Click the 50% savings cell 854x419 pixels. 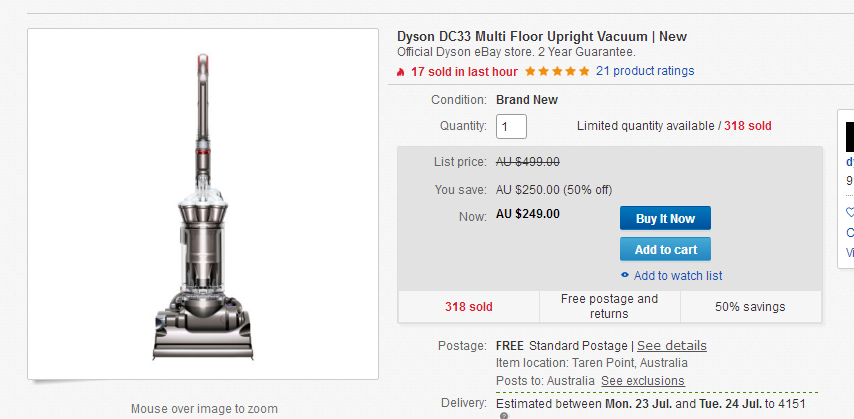coord(750,307)
